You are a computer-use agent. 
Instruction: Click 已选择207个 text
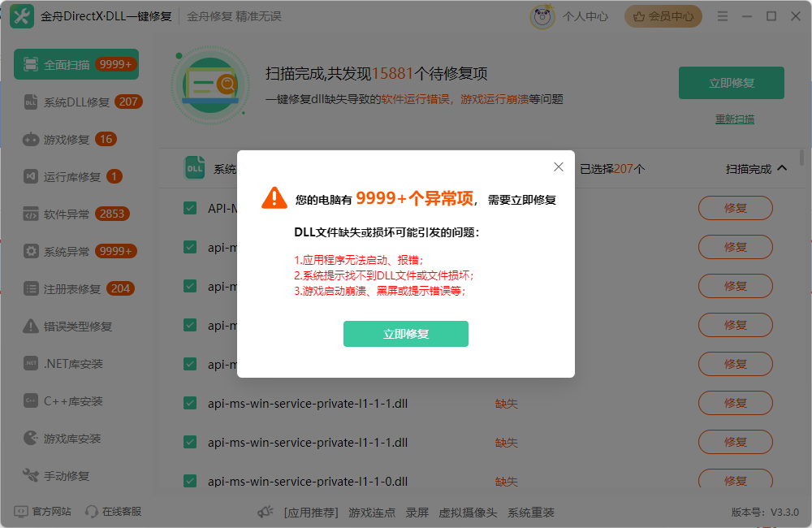pos(612,169)
